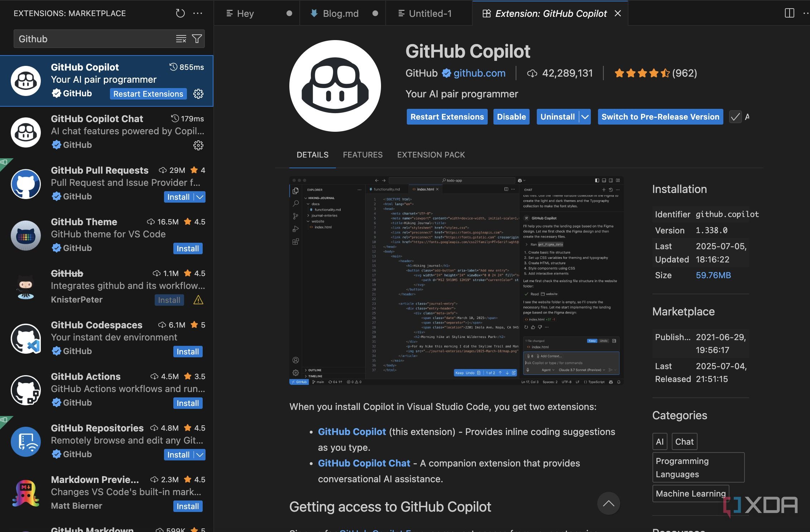Click the refresh extensions icon
The height and width of the screenshot is (532, 810).
pyautogui.click(x=180, y=14)
